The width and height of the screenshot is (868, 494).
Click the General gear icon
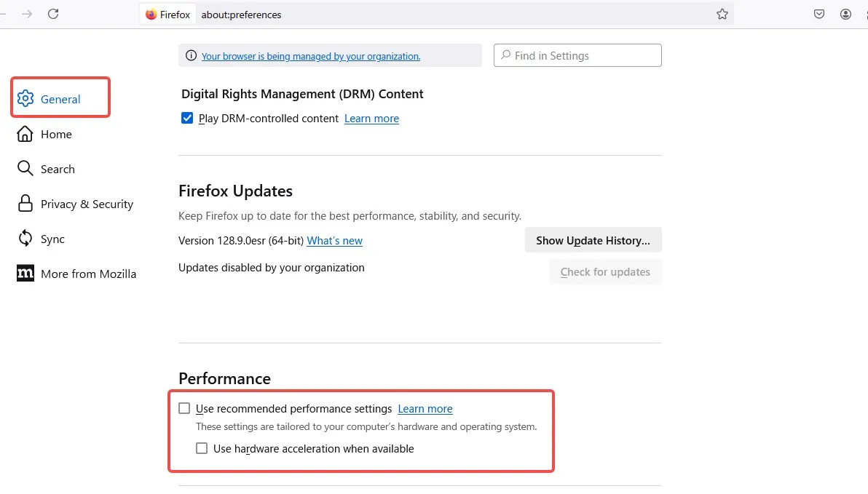tap(25, 98)
